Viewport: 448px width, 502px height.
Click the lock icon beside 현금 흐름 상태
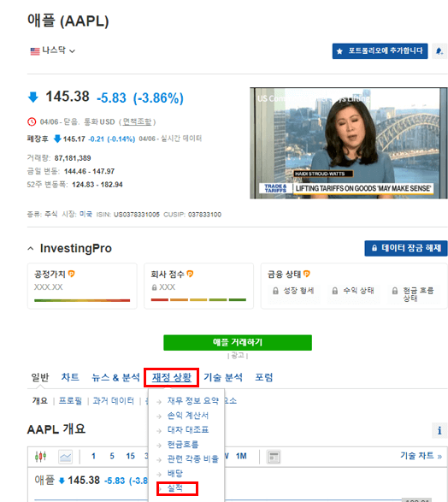tap(395, 291)
